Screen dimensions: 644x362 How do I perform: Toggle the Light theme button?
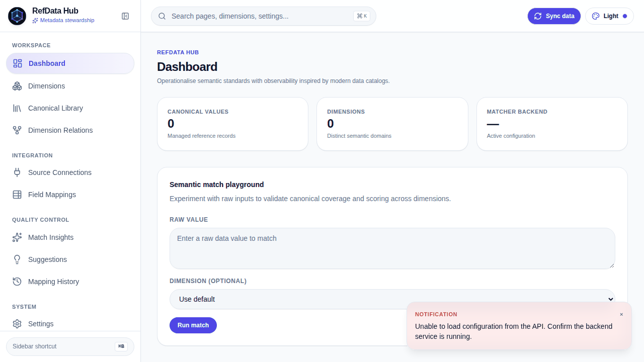pyautogui.click(x=609, y=16)
